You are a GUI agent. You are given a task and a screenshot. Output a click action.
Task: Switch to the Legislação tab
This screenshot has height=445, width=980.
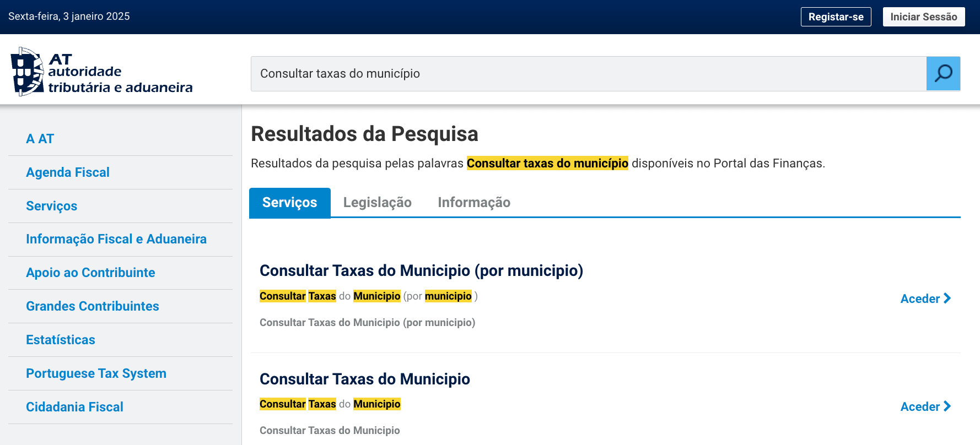click(377, 202)
